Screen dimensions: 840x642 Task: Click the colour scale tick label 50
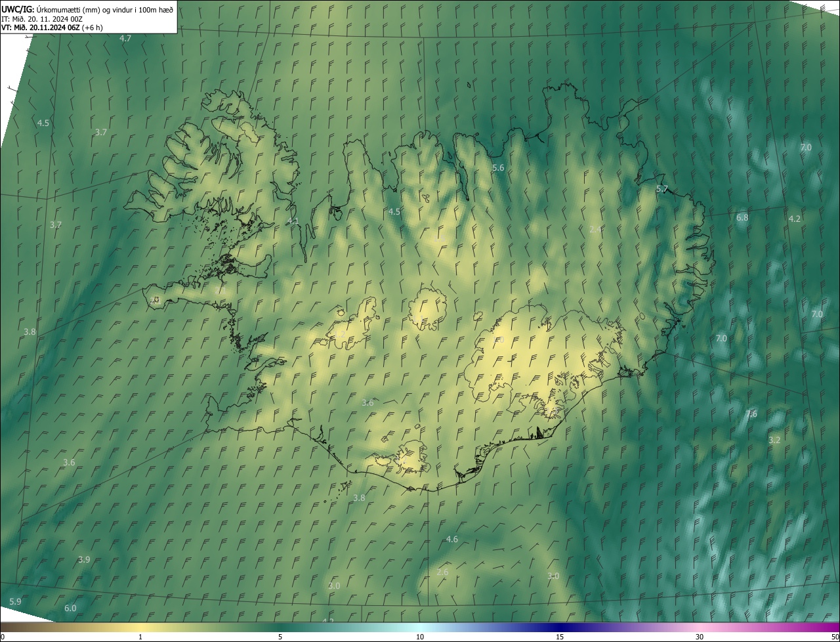835,637
